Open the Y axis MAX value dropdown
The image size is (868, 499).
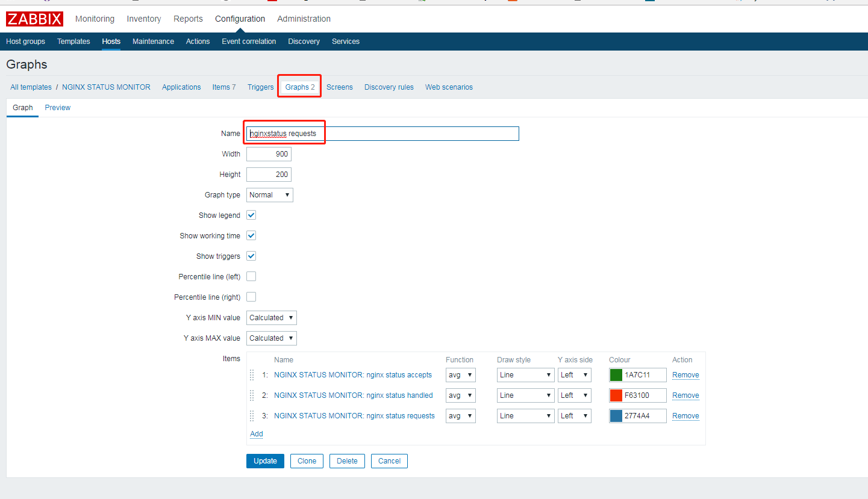(x=272, y=338)
